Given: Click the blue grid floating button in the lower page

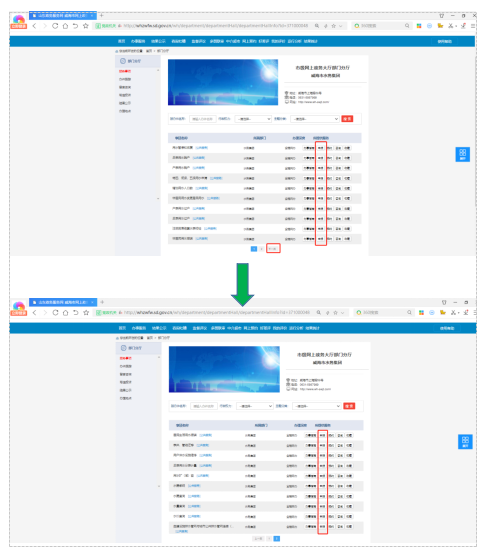Looking at the screenshot, I should [465, 442].
